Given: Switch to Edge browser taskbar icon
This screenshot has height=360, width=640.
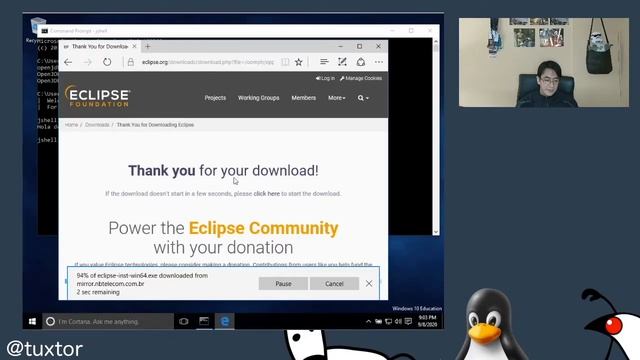Looking at the screenshot, I should click(x=224, y=322).
